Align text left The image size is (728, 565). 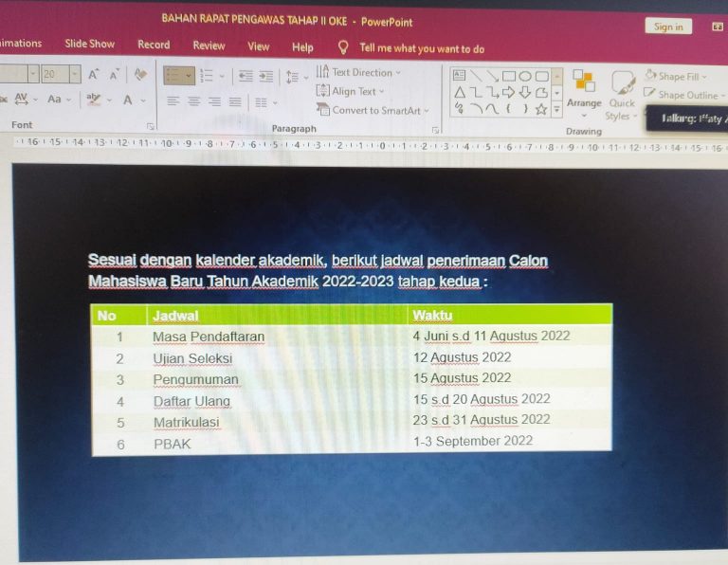173,100
